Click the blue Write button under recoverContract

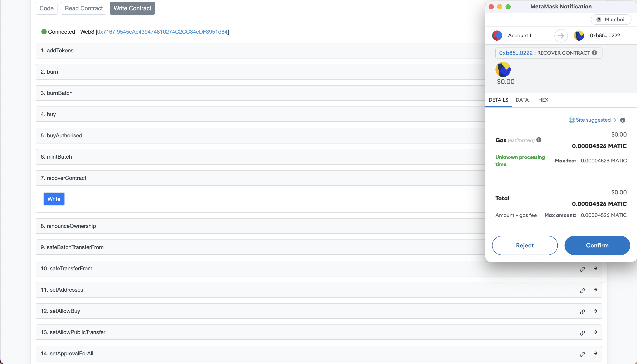[x=54, y=199]
